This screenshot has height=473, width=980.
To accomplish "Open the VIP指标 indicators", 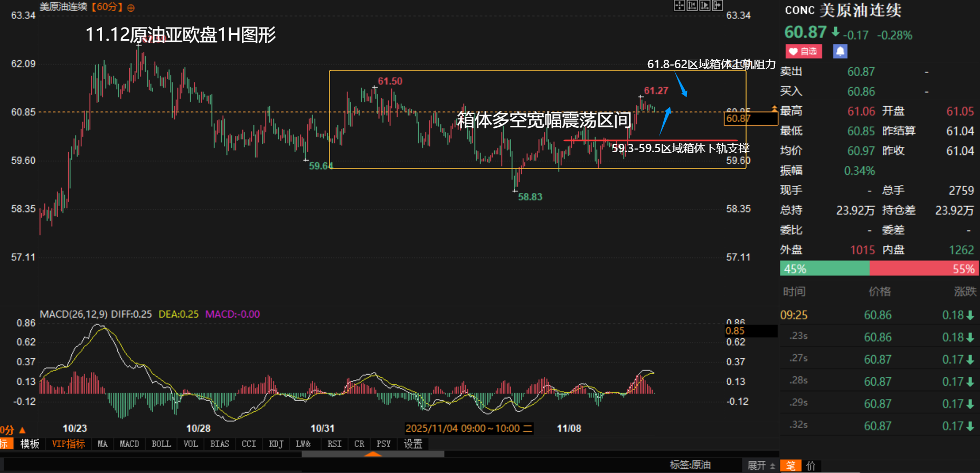I will pyautogui.click(x=68, y=444).
